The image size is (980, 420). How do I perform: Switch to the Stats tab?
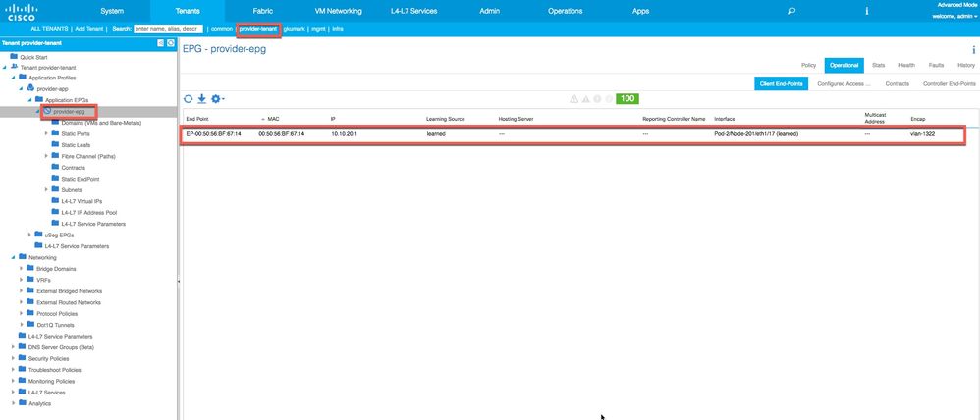878,65
